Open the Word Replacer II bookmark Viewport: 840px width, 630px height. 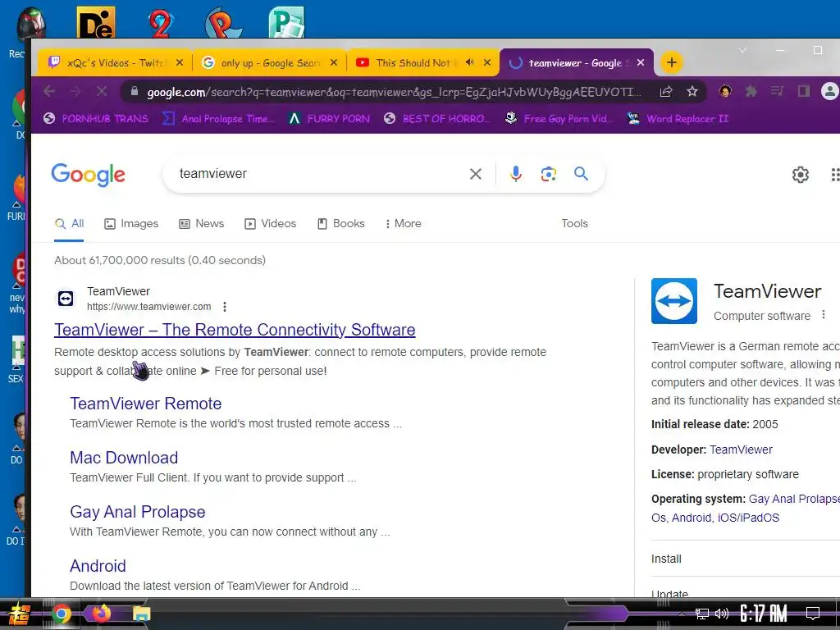678,118
